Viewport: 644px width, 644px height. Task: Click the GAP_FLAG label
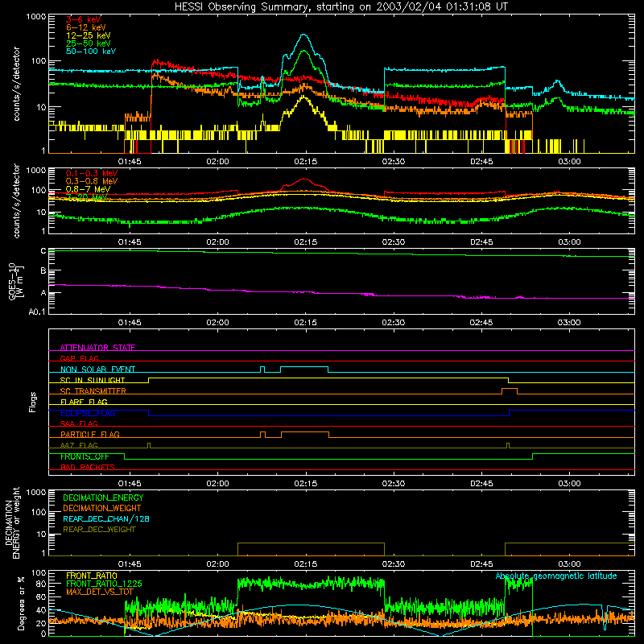[x=79, y=358]
